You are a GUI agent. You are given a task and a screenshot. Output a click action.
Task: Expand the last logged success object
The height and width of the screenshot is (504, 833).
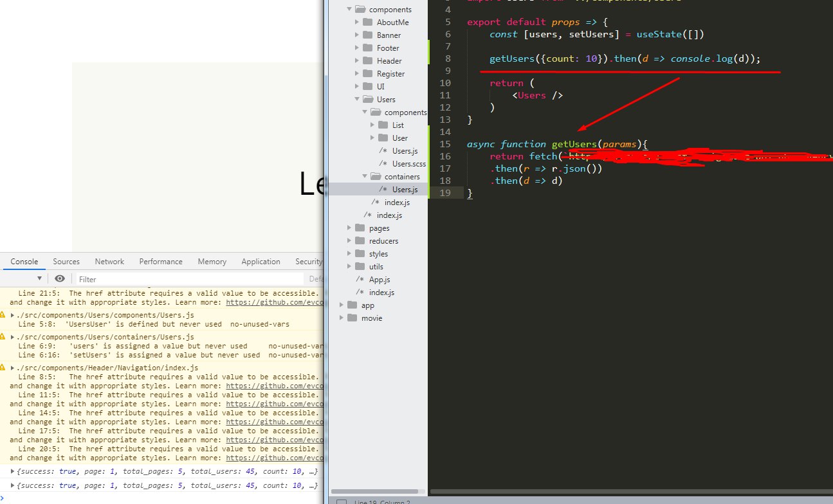coord(14,486)
